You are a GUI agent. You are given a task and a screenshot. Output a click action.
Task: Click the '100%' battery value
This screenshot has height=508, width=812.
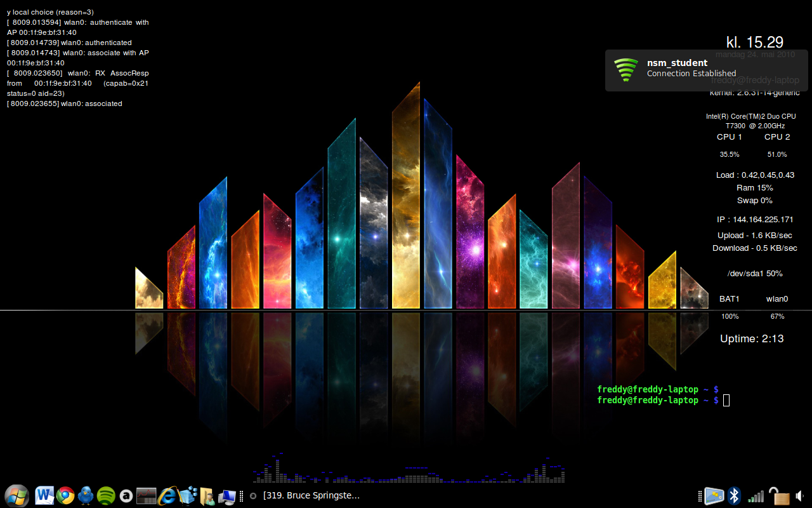(730, 316)
